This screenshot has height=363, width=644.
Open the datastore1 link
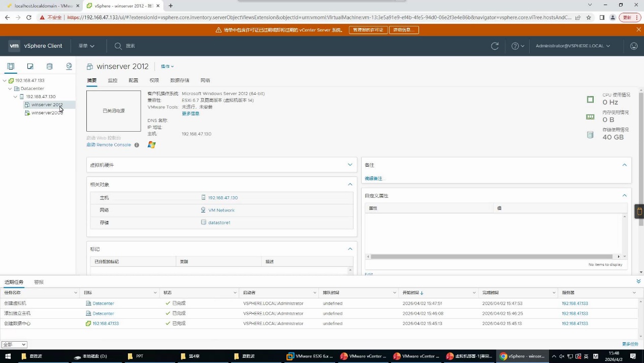(219, 223)
